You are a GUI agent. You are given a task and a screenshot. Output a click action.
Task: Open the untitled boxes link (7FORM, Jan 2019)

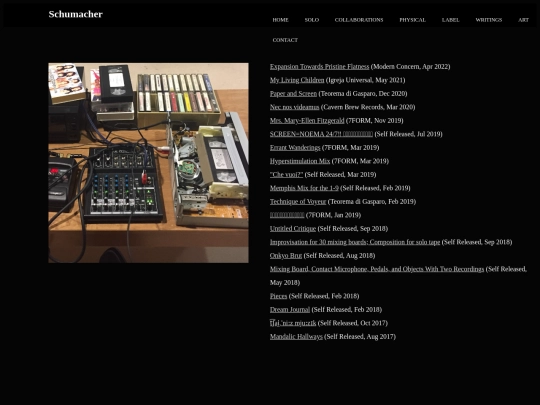tap(287, 215)
